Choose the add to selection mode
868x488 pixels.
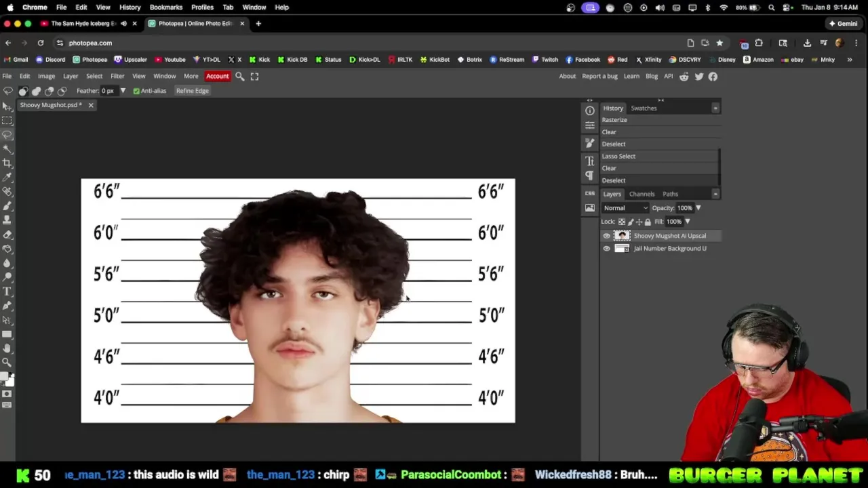[37, 91]
